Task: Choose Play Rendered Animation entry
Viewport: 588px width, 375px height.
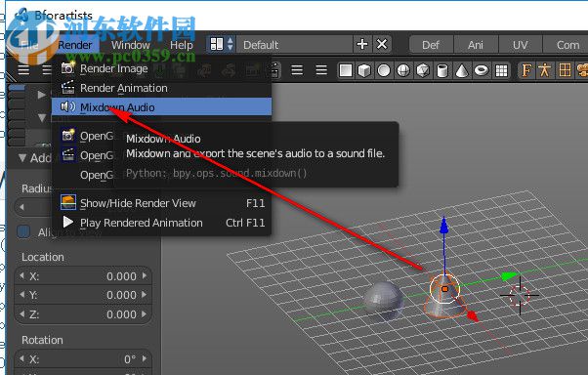Action: click(x=161, y=223)
